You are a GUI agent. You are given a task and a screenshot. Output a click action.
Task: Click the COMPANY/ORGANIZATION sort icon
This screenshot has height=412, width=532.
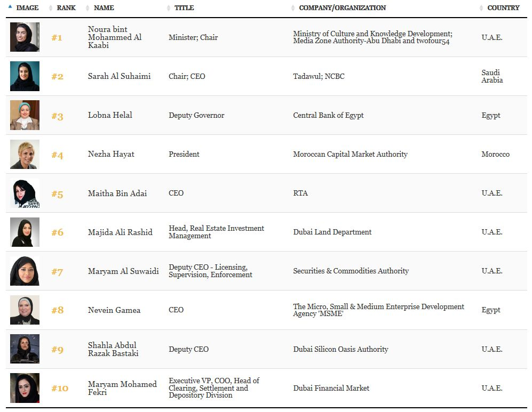pos(293,8)
